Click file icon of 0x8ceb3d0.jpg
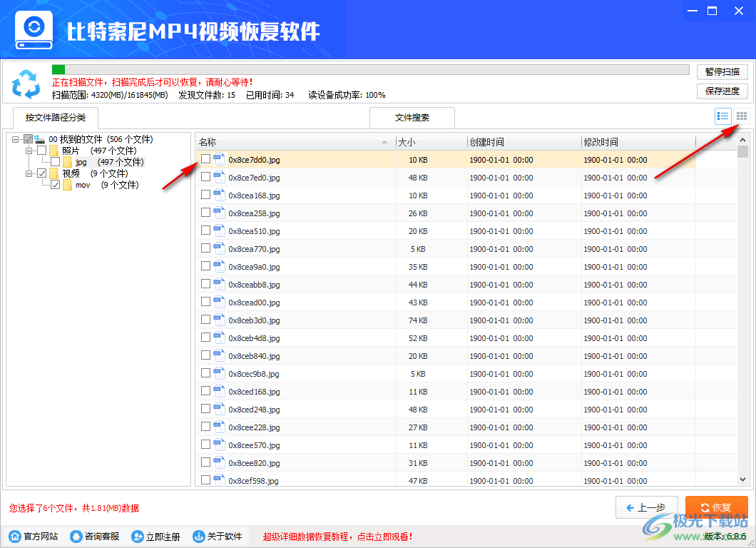Viewport: 756px width, 548px height. (x=220, y=320)
